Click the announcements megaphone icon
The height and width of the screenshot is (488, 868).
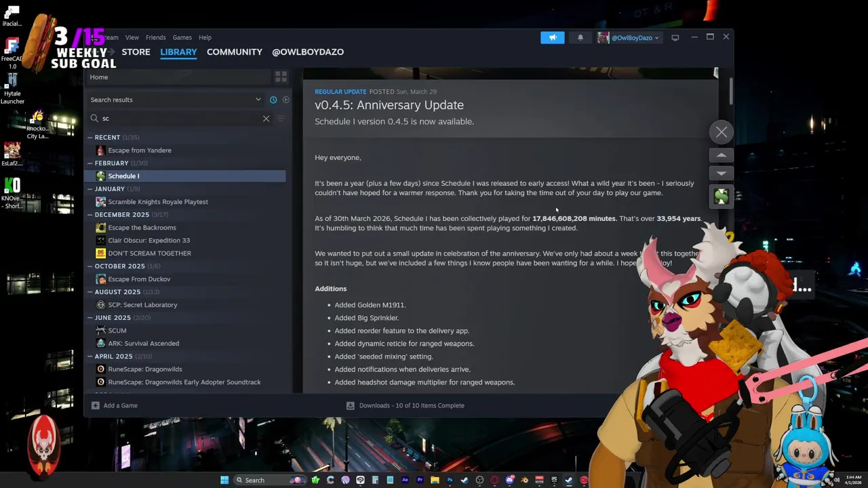(x=552, y=38)
